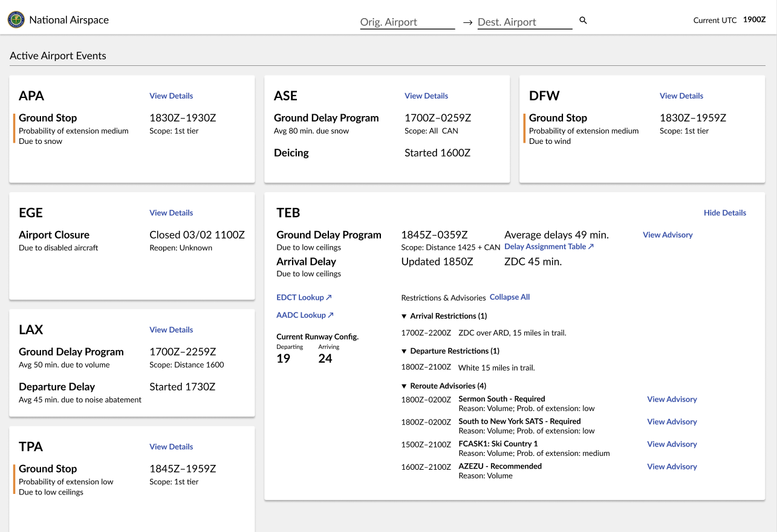Collapse the Departure Restrictions section
This screenshot has width=777, height=532.
pyautogui.click(x=450, y=351)
